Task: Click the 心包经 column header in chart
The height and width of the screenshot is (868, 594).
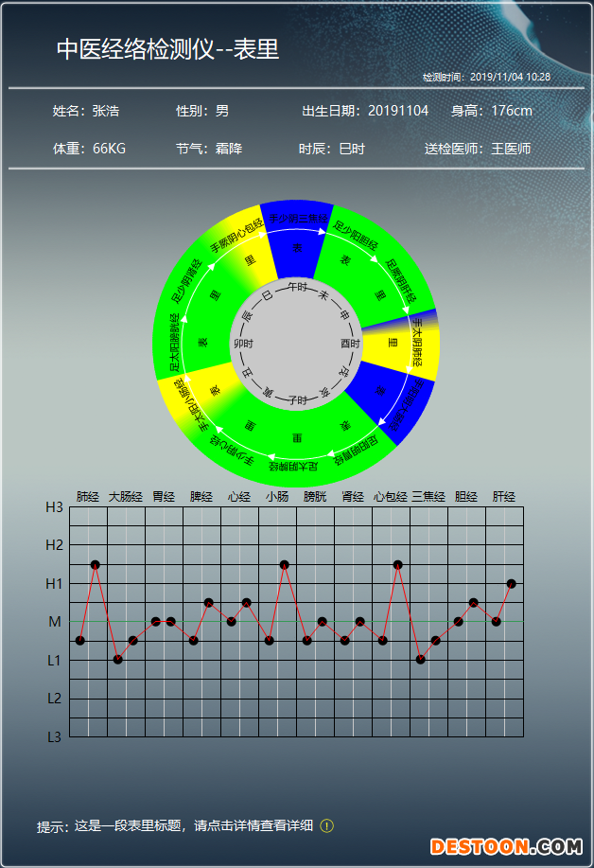Action: [x=390, y=496]
